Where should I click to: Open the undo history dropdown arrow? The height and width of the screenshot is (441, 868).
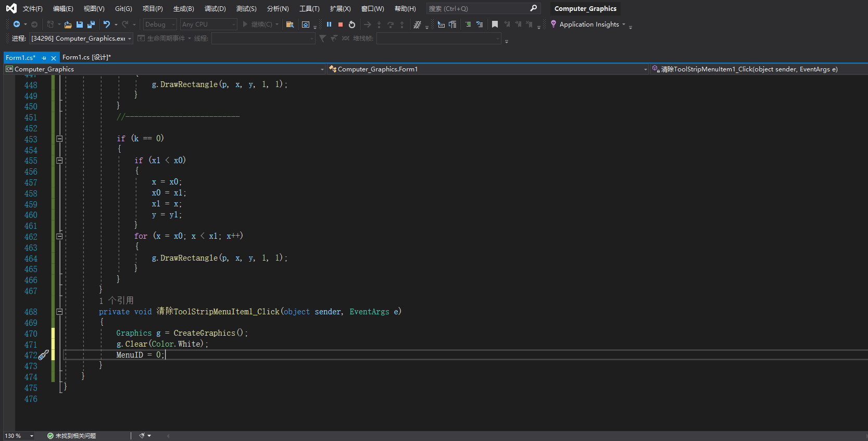116,24
